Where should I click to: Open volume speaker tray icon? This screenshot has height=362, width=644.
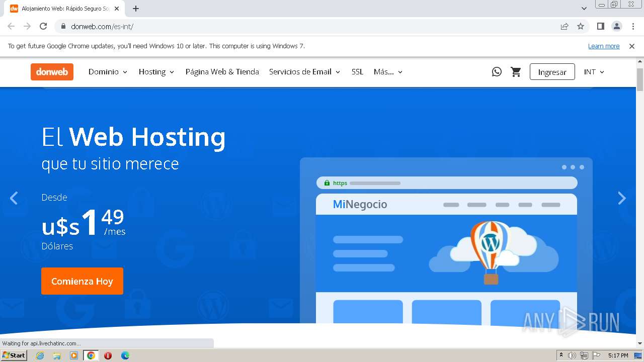coord(572,355)
